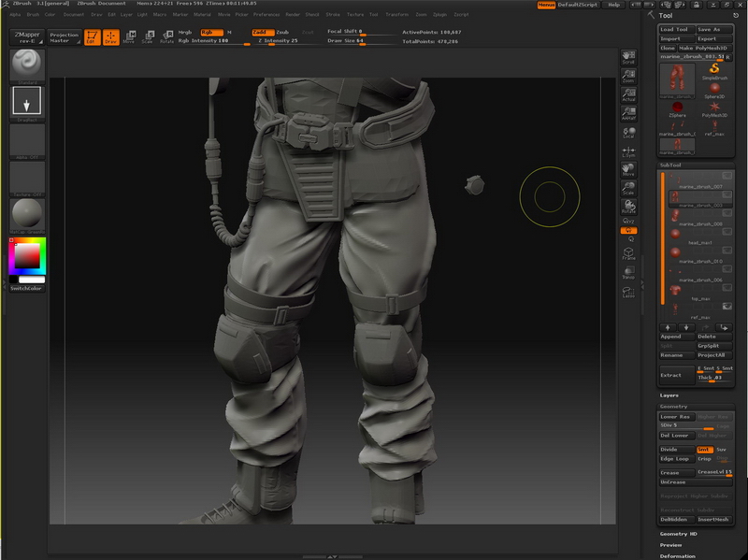Move subtool up with the up arrow

[668, 327]
